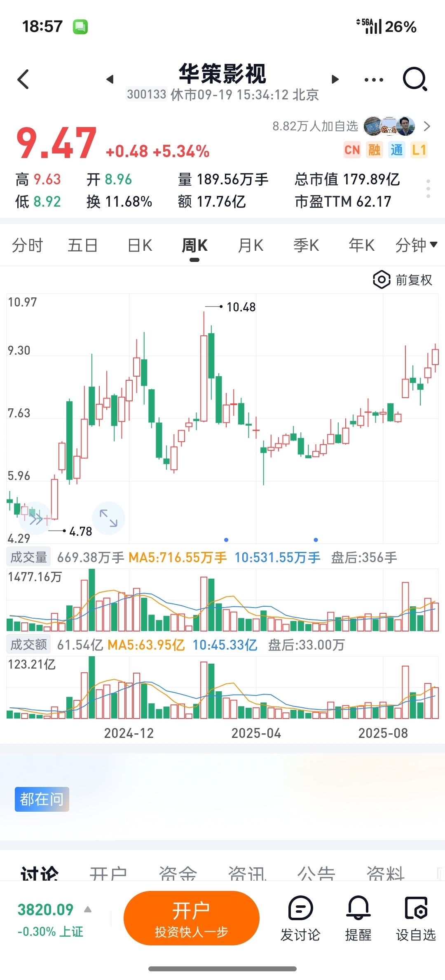This screenshot has width=445, height=980.
Task: Go to previous stock with left triangle
Action: (110, 79)
